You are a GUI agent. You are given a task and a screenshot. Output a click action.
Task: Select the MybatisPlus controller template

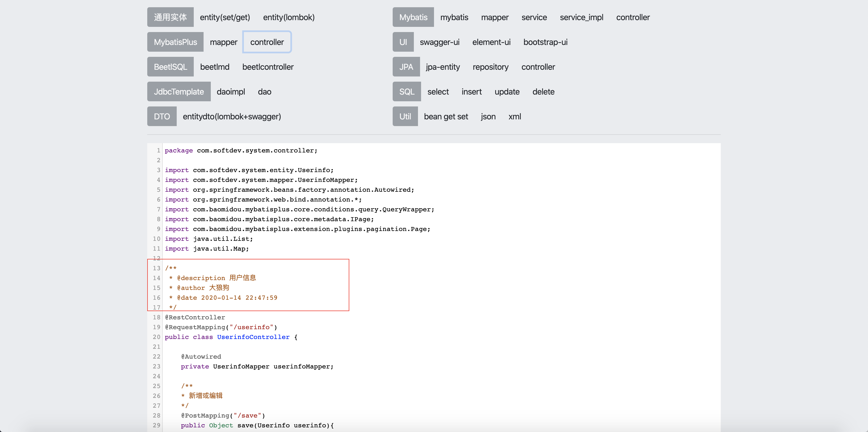coord(267,42)
